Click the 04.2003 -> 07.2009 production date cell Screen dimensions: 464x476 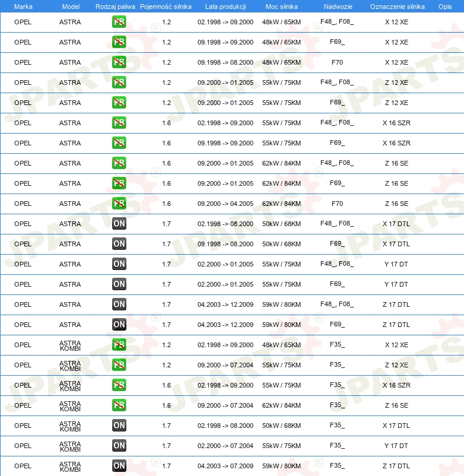point(225,466)
